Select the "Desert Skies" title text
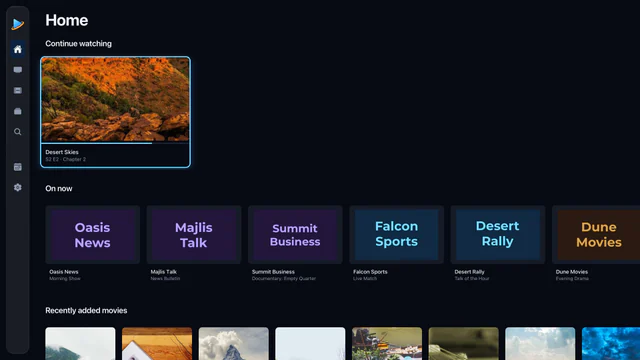640x360 pixels. pos(62,152)
